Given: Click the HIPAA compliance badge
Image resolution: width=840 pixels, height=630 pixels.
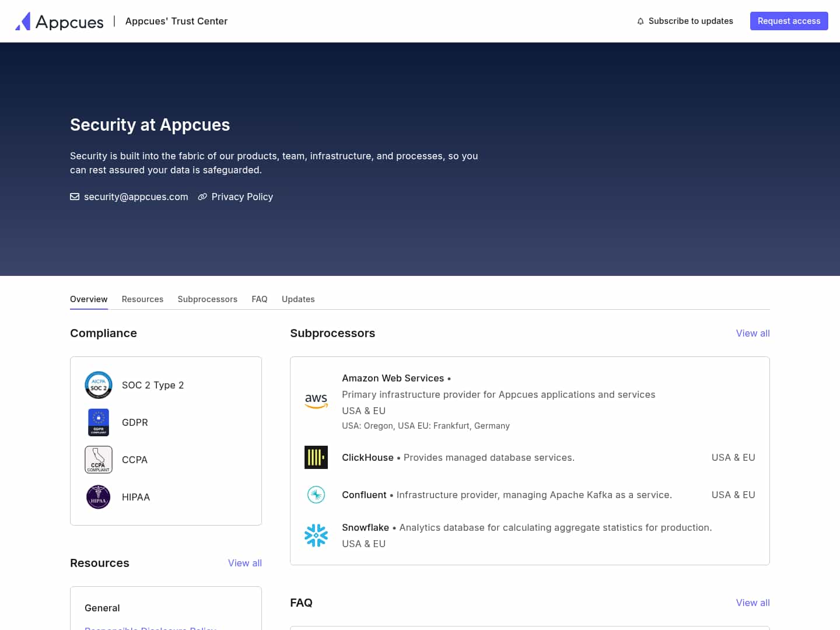Looking at the screenshot, I should click(x=99, y=497).
